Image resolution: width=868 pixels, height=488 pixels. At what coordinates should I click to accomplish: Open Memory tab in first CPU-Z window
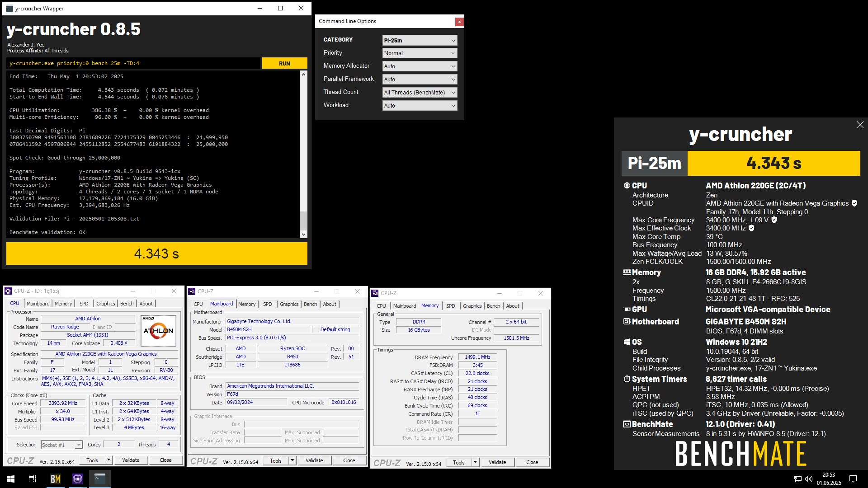(x=63, y=304)
